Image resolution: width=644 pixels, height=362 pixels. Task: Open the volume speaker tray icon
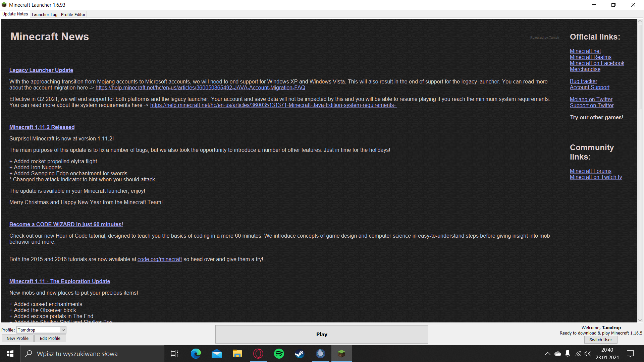(588, 354)
